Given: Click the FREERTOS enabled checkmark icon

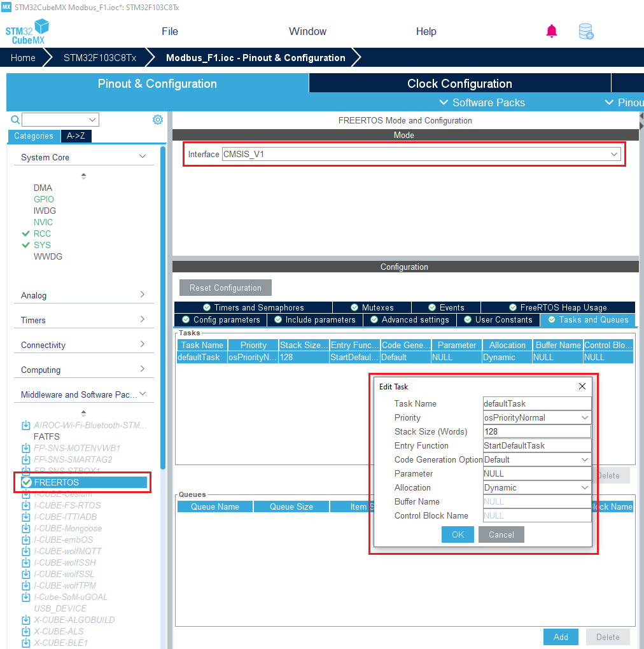Looking at the screenshot, I should 27,482.
